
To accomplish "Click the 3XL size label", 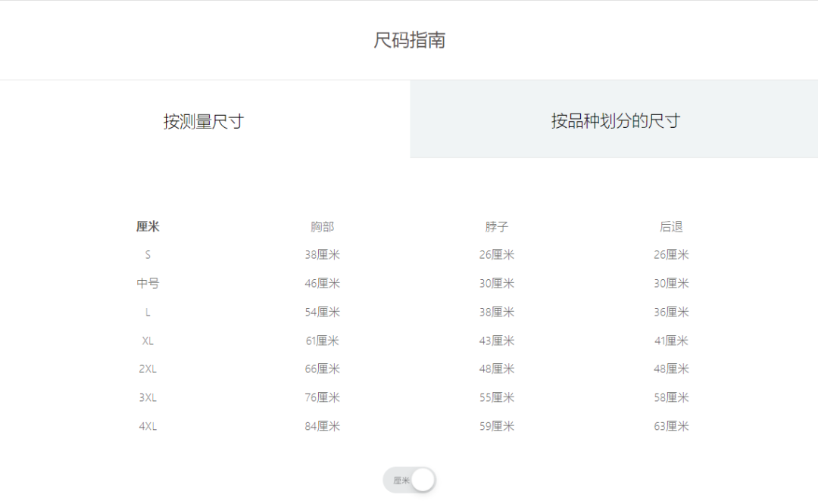I will tap(148, 397).
